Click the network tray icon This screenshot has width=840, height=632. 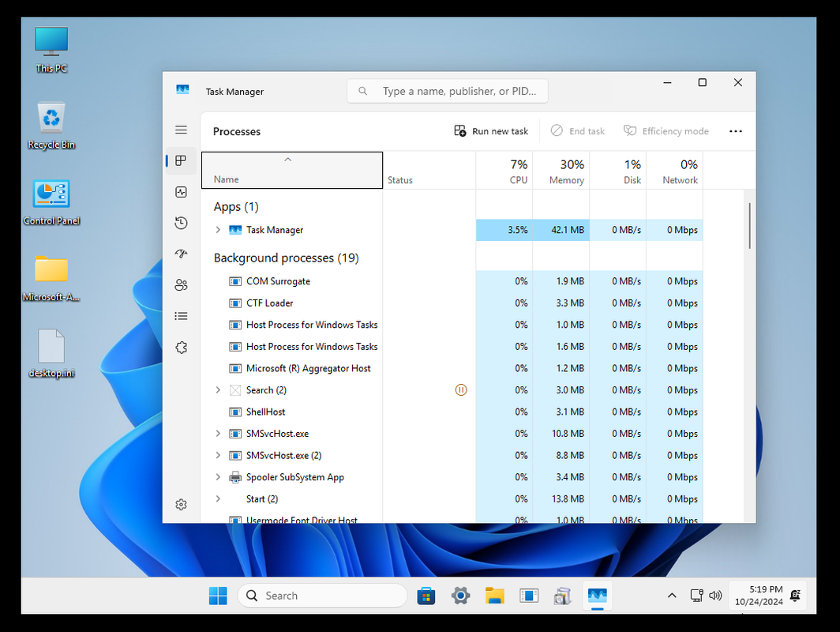[x=696, y=596]
